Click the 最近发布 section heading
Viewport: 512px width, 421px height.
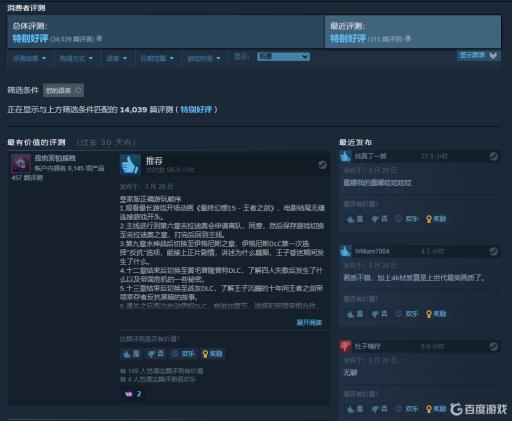pyautogui.click(x=355, y=142)
